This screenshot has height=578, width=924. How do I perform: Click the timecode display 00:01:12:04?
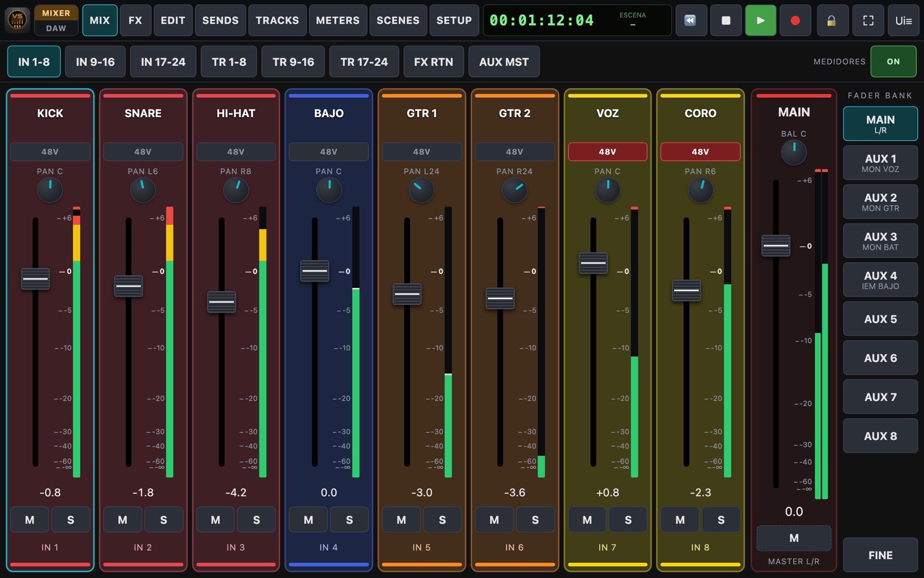point(541,20)
